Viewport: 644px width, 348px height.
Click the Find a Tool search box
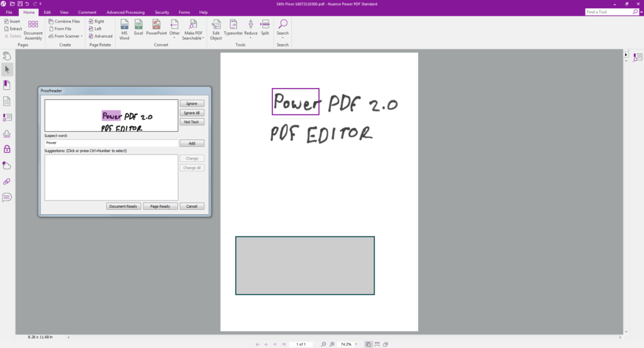pos(609,12)
